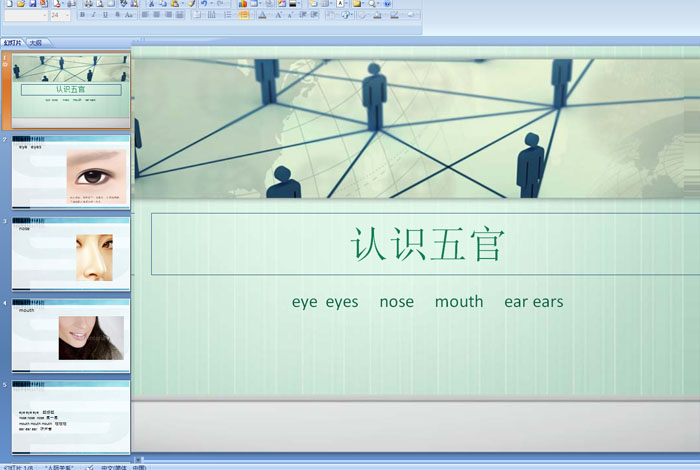Undo the last action

point(204,4)
